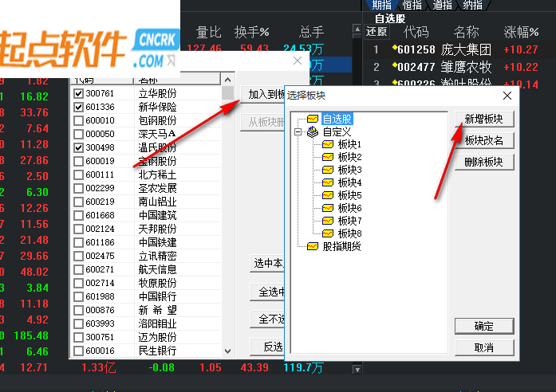Select 板块8 in the tree
This screenshot has width=556, height=392.
point(349,233)
